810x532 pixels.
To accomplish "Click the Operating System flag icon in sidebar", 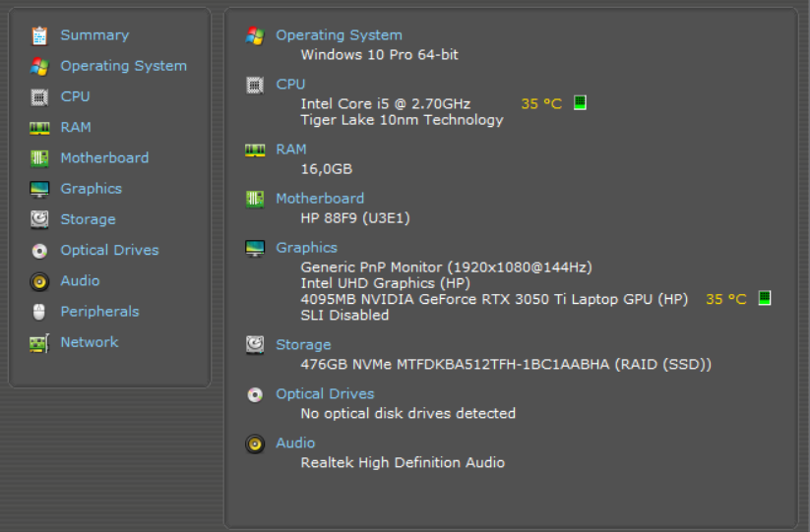I will click(39, 67).
